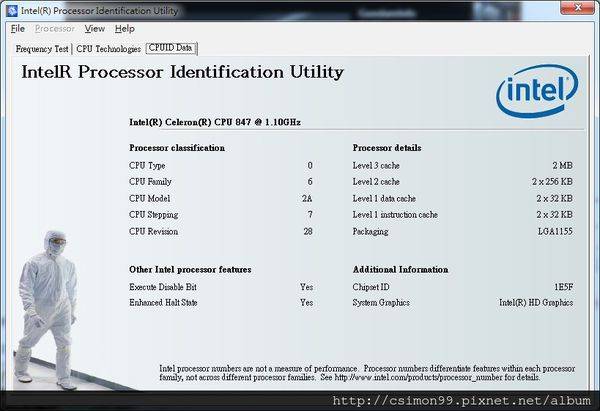600x411 pixels.
Task: Click the processor name Celeron 847 text
Action: click(215, 122)
